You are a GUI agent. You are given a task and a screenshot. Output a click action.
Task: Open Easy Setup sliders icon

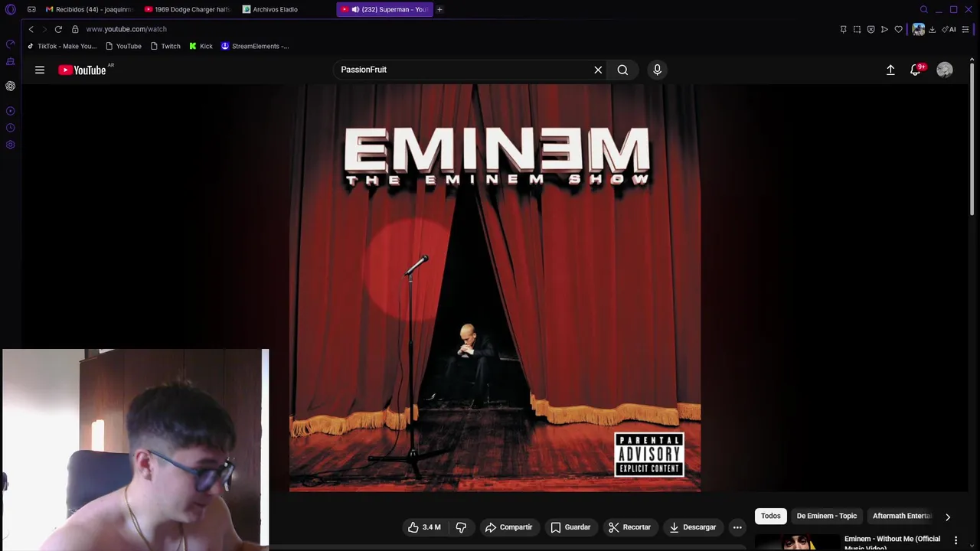click(965, 29)
